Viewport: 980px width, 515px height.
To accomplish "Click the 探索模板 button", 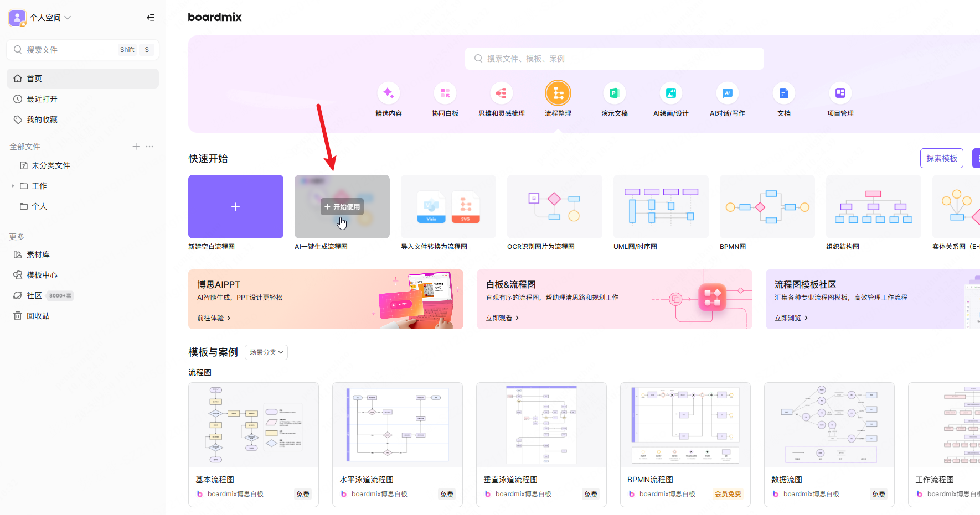I will point(942,158).
